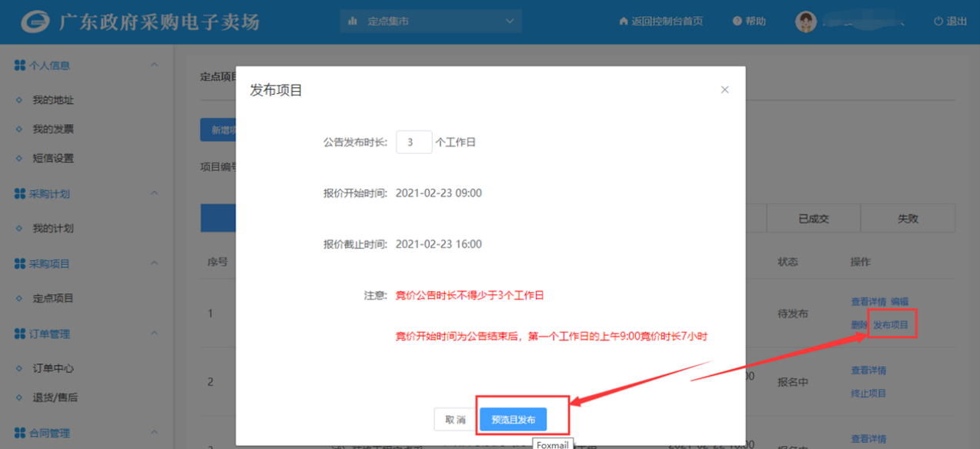
Task: Click the 个人信息 section icon
Action: (20, 65)
